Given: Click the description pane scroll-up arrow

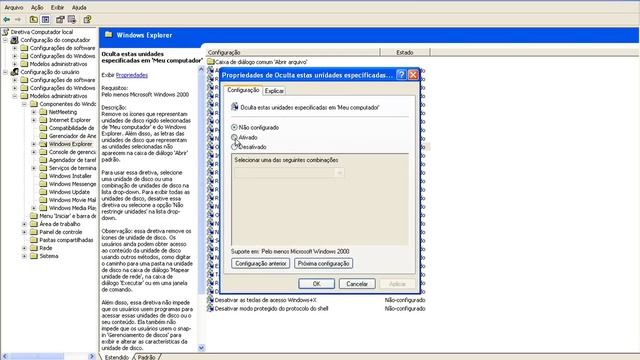Looking at the screenshot, I should pyautogui.click(x=201, y=69).
